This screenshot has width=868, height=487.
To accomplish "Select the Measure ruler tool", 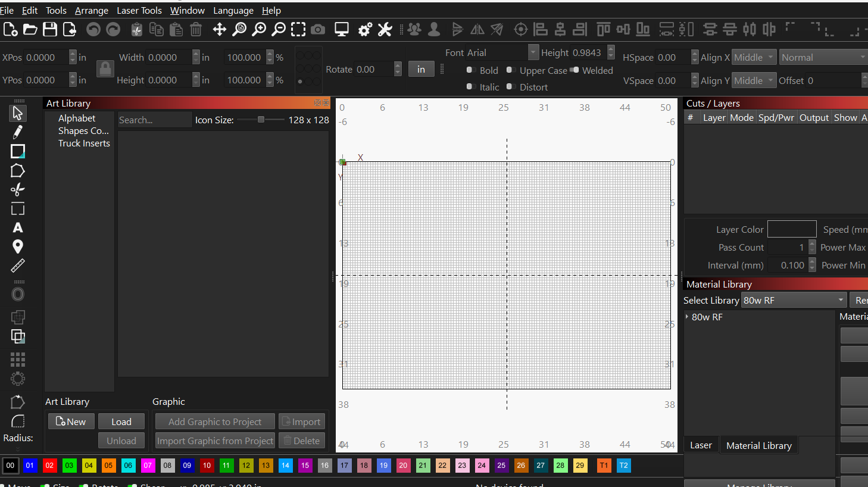I will pos(18,266).
